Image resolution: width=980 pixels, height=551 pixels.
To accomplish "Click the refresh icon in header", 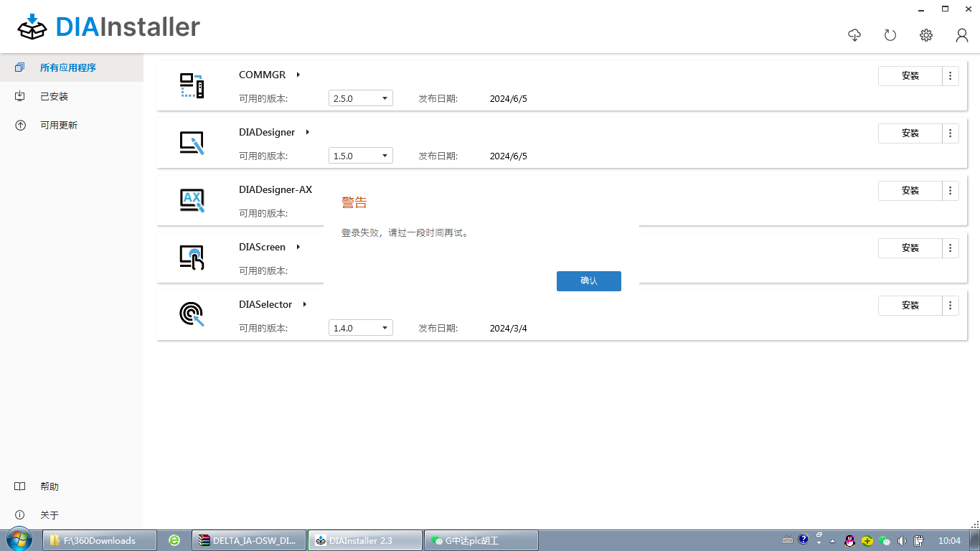I will click(x=890, y=35).
